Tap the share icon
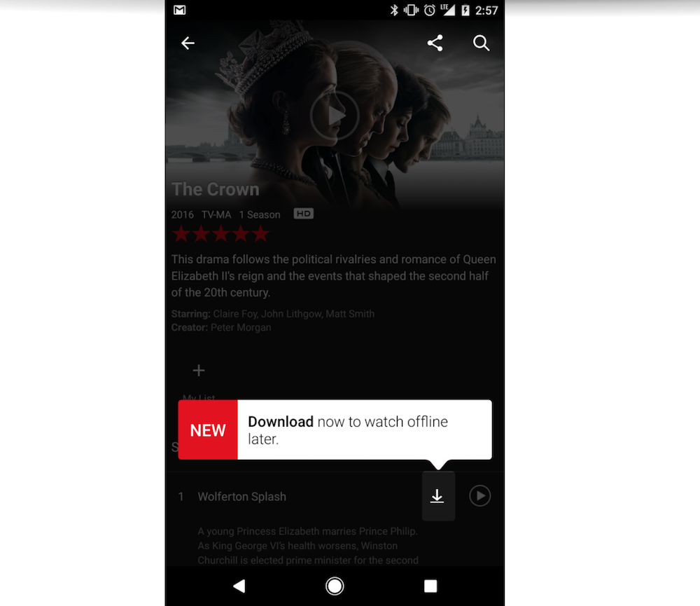This screenshot has height=606, width=700. (435, 43)
